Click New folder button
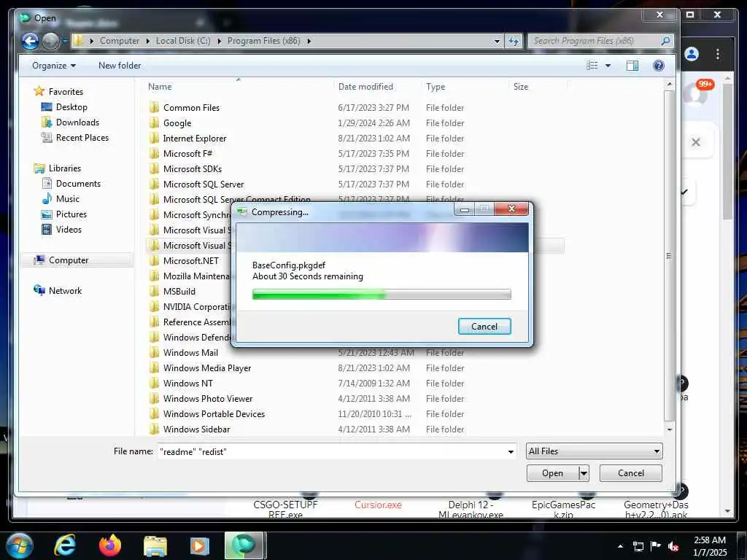Image resolution: width=747 pixels, height=560 pixels. (120, 66)
